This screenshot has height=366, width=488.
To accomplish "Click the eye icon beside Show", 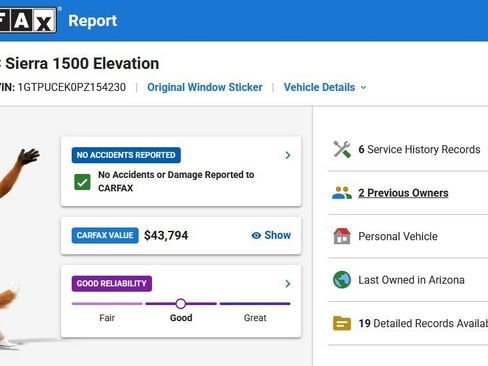I will (x=256, y=236).
